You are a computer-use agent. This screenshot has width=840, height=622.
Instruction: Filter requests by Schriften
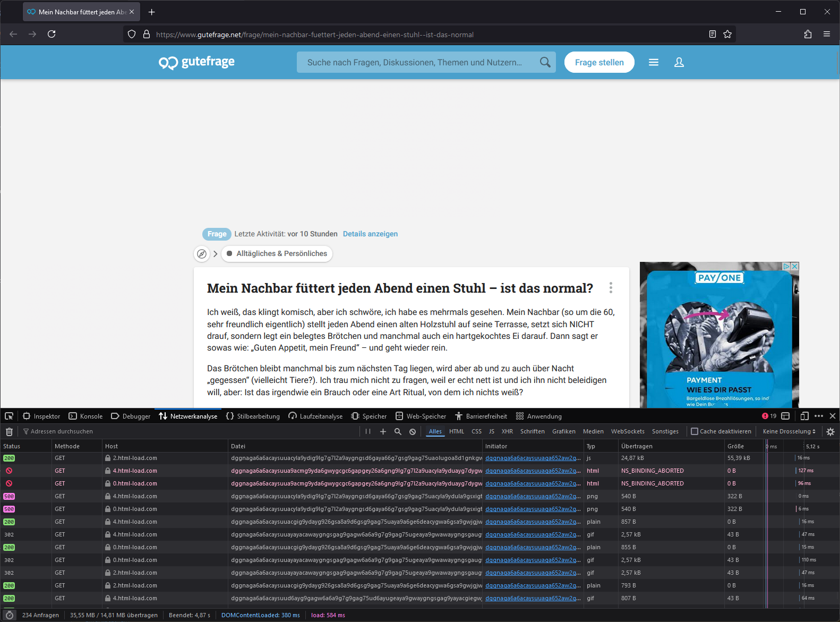pyautogui.click(x=533, y=431)
